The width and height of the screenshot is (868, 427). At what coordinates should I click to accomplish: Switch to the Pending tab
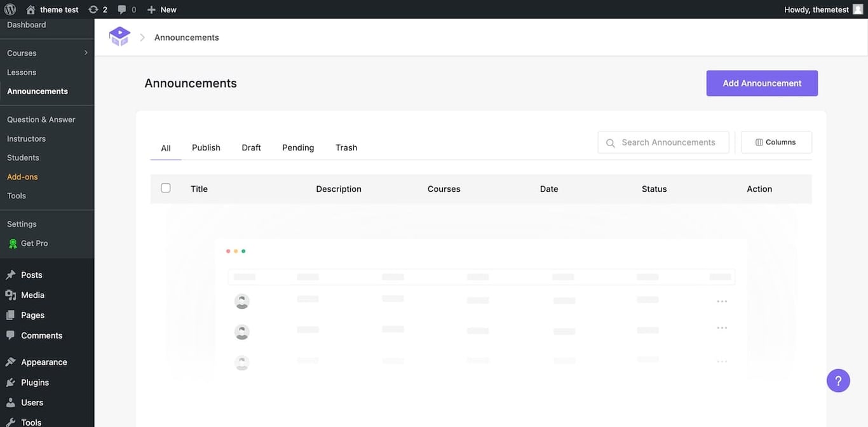click(x=298, y=147)
